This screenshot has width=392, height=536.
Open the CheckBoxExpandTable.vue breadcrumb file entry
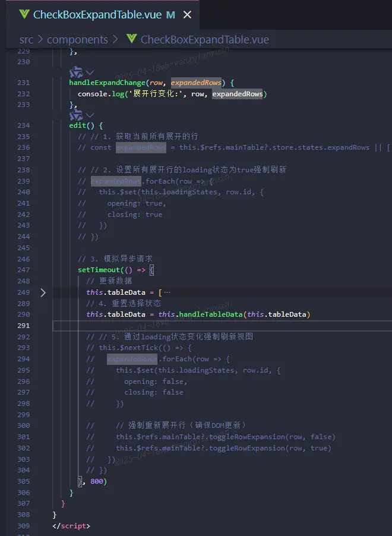205,40
